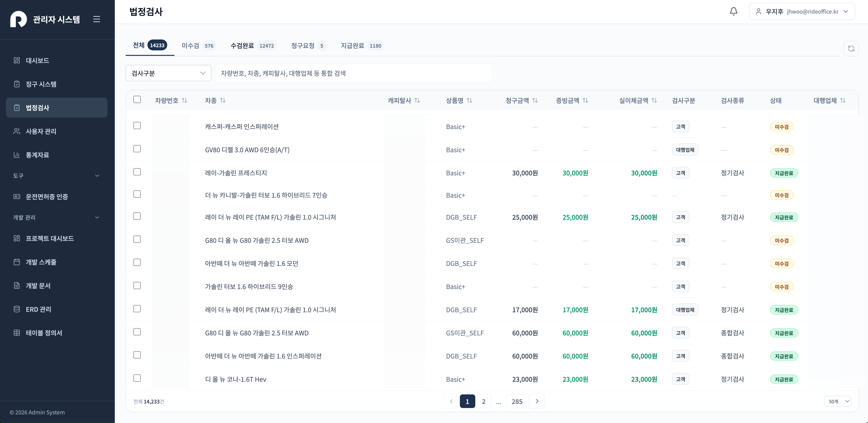Check the GV80 디젤 3.0 AWD row checkbox
This screenshot has height=423, width=868.
(137, 149)
